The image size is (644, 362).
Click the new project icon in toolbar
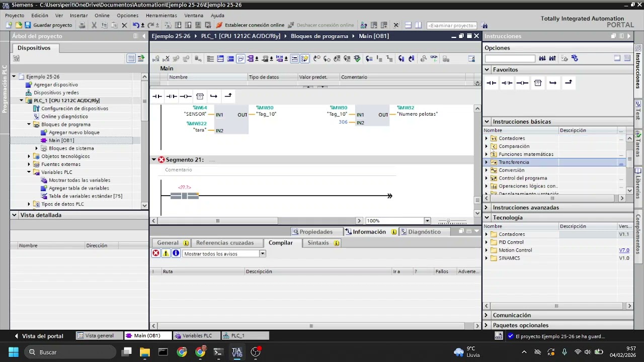point(10,25)
